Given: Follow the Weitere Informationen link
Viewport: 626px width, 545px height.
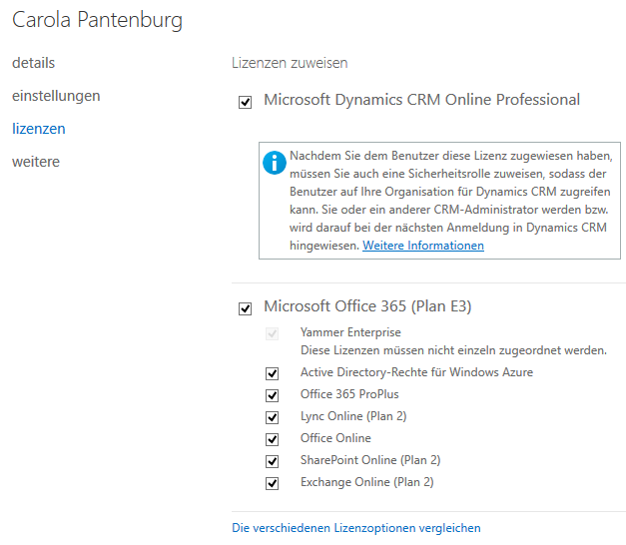Looking at the screenshot, I should point(423,245).
